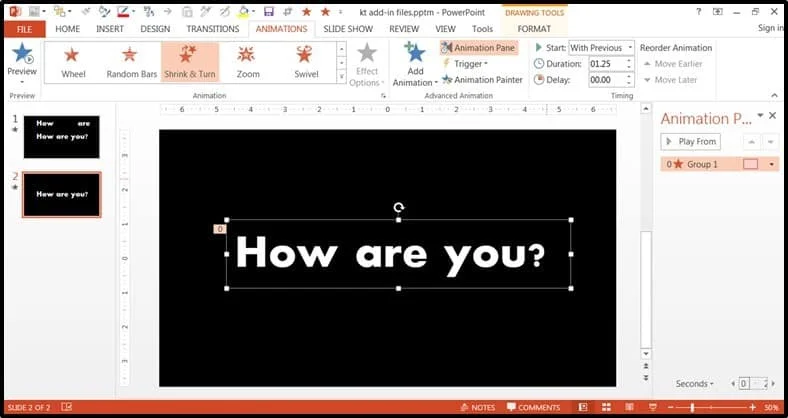This screenshot has width=788, height=418.
Task: Open the Group 1 entry dropdown arrow
Action: click(771, 164)
